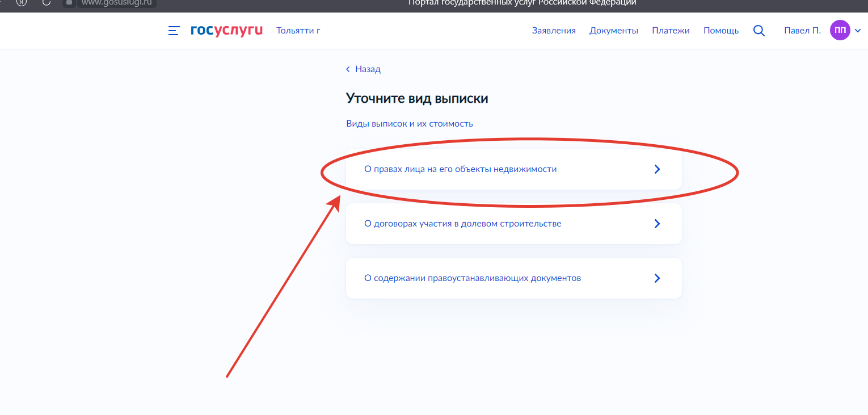Go back with Назад link
This screenshot has width=868, height=415.
[x=363, y=69]
